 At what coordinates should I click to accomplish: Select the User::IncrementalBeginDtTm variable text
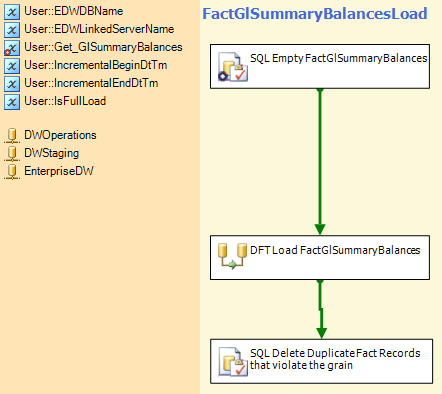[x=96, y=65]
